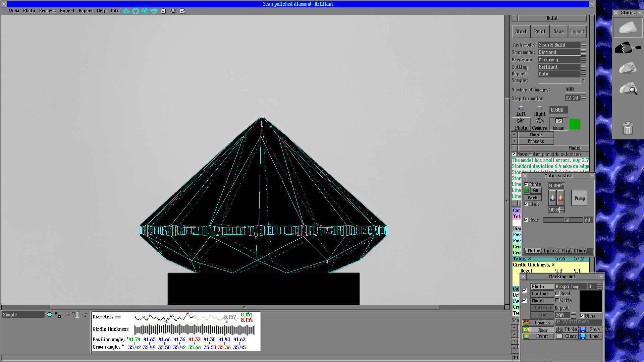Image resolution: width=644 pixels, height=362 pixels.
Task: Collapse the Build section
Action: [x=514, y=18]
